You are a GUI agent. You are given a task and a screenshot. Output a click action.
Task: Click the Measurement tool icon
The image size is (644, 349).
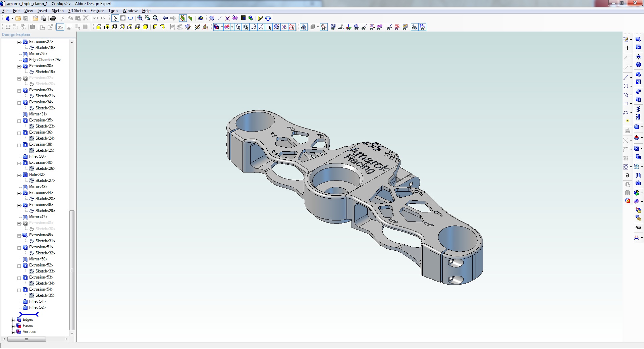(260, 18)
